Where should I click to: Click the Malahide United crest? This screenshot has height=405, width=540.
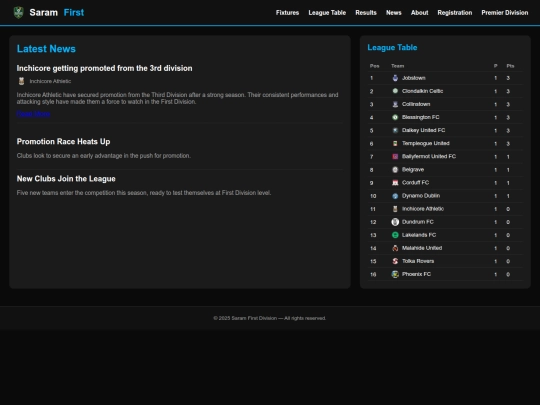pyautogui.click(x=395, y=248)
